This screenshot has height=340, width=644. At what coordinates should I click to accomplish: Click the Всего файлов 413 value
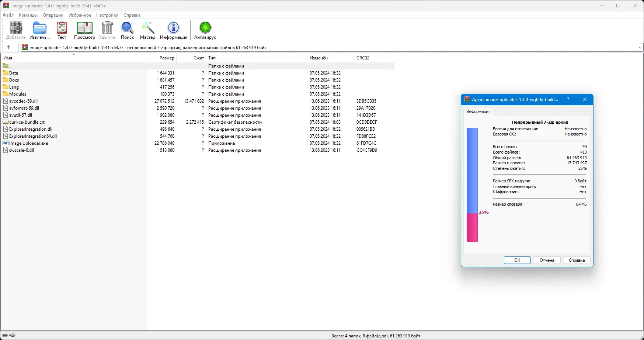pos(583,152)
